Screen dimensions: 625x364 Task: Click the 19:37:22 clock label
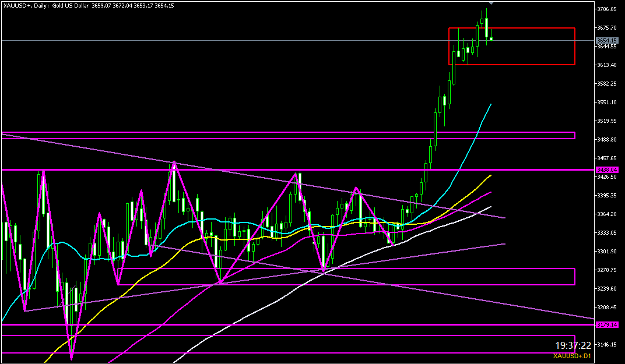click(573, 345)
